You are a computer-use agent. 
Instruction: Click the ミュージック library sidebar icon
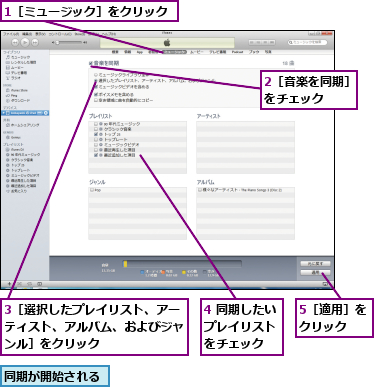7,57
